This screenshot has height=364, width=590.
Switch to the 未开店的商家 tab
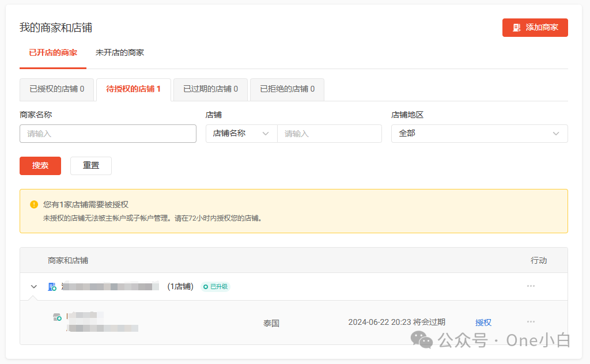point(120,52)
